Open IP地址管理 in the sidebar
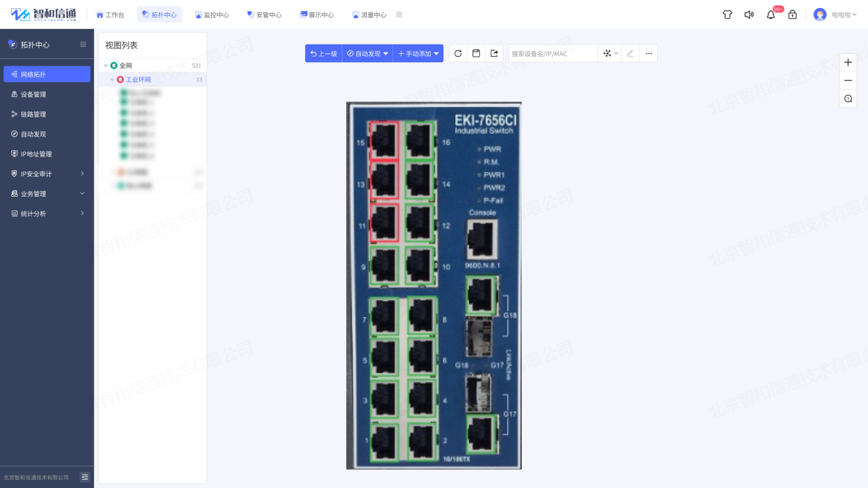Viewport: 868px width, 488px height. 47,154
